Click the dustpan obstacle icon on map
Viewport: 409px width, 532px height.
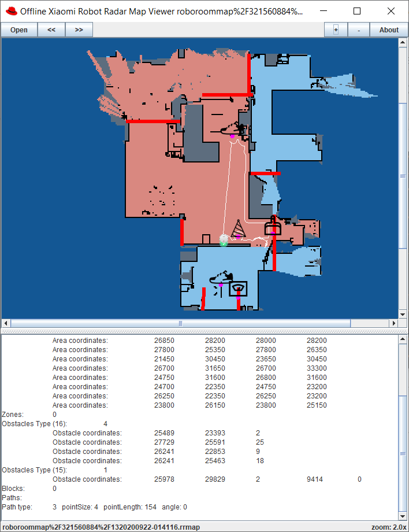(x=273, y=226)
